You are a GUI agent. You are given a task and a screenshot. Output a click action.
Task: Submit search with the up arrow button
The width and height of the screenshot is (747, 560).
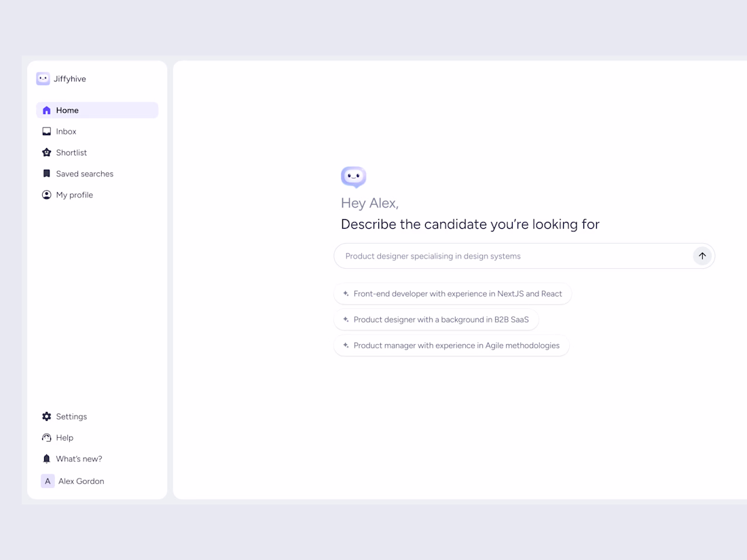(702, 256)
